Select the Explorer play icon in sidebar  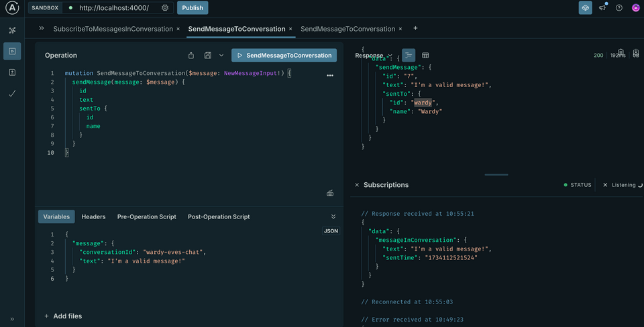pos(12,52)
